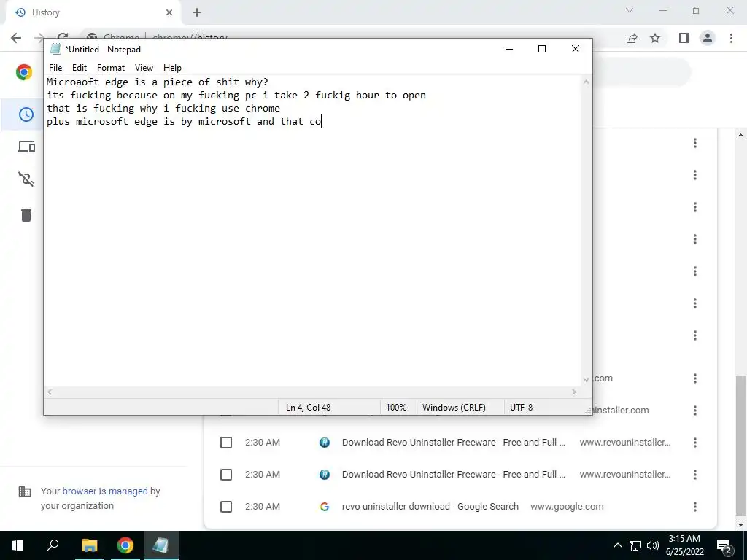Image resolution: width=747 pixels, height=560 pixels.
Task: Minimize the Notepad window
Action: pos(509,49)
